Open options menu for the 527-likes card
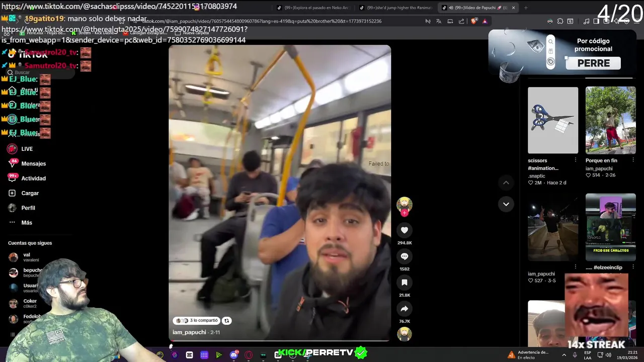Screen dimensions: 644x362 pyautogui.click(x=576, y=267)
